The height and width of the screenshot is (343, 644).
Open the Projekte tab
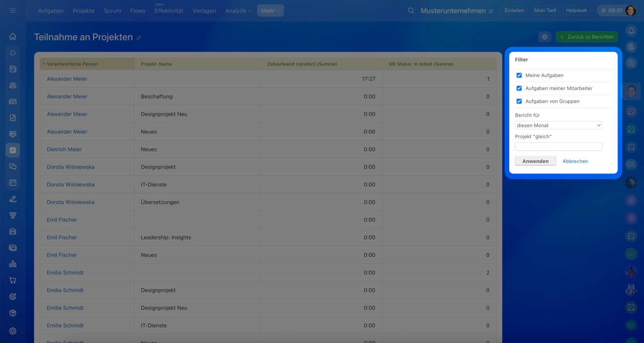[x=84, y=11]
